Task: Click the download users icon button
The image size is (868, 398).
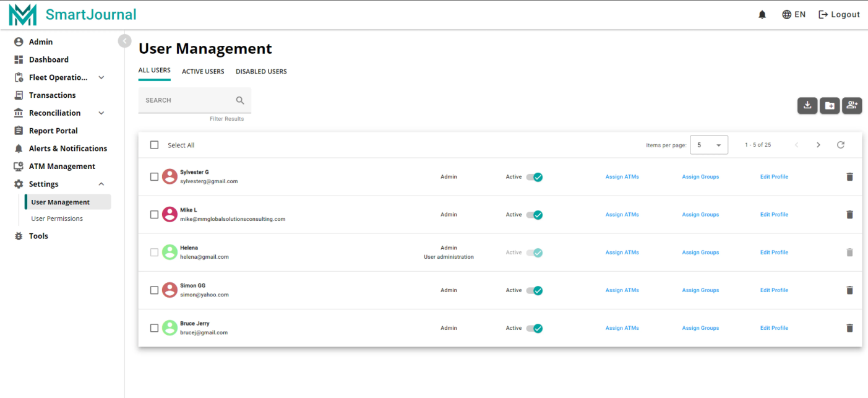Action: pyautogui.click(x=807, y=106)
